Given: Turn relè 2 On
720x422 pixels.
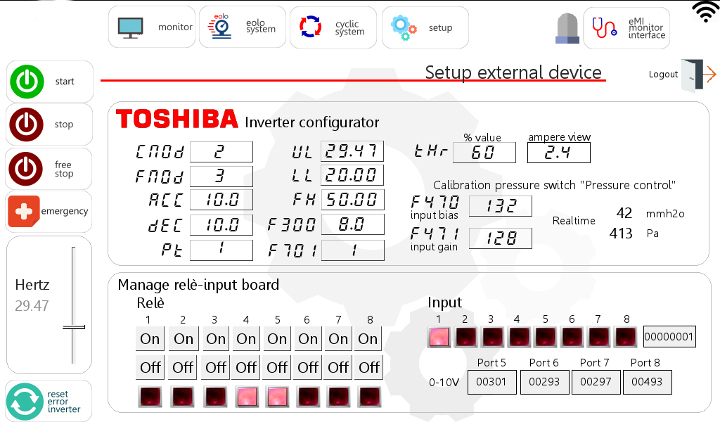Looking at the screenshot, I should click(183, 339).
